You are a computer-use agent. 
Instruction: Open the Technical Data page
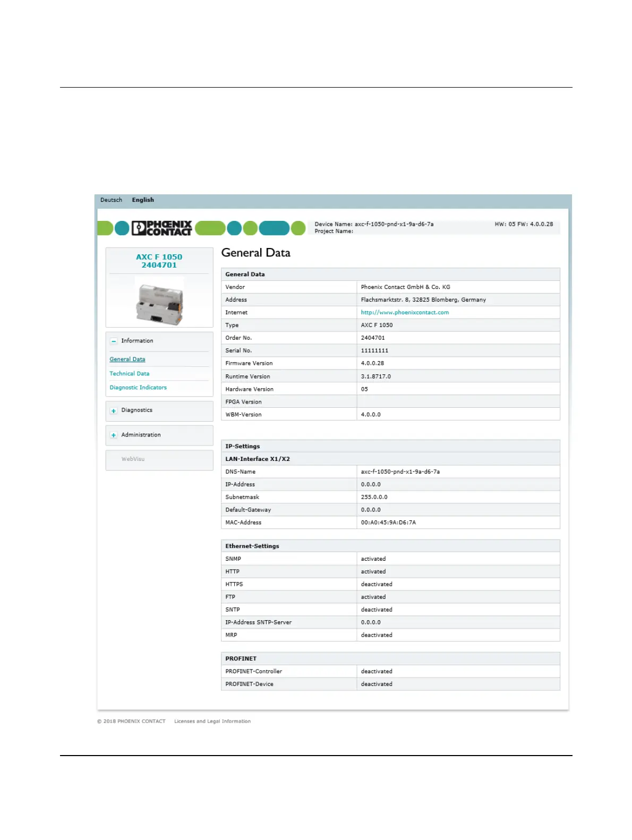coord(130,374)
